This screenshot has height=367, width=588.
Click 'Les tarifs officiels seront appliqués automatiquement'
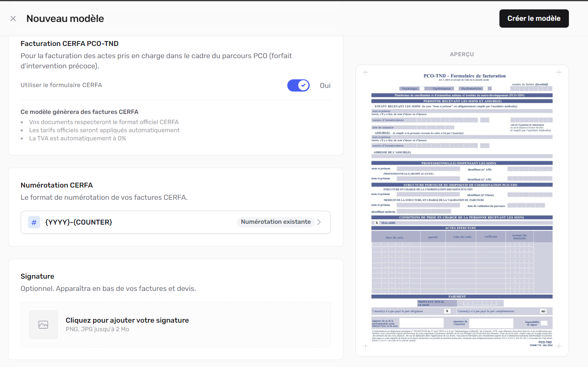[104, 130]
